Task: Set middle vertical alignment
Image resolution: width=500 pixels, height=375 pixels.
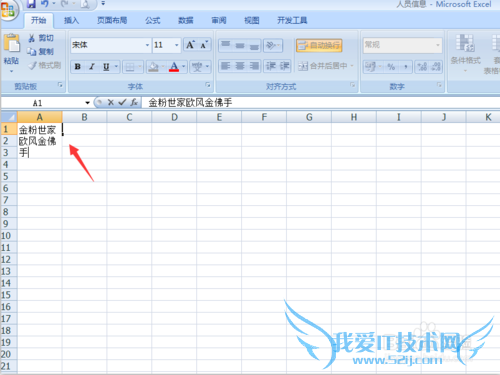Action: 240,45
